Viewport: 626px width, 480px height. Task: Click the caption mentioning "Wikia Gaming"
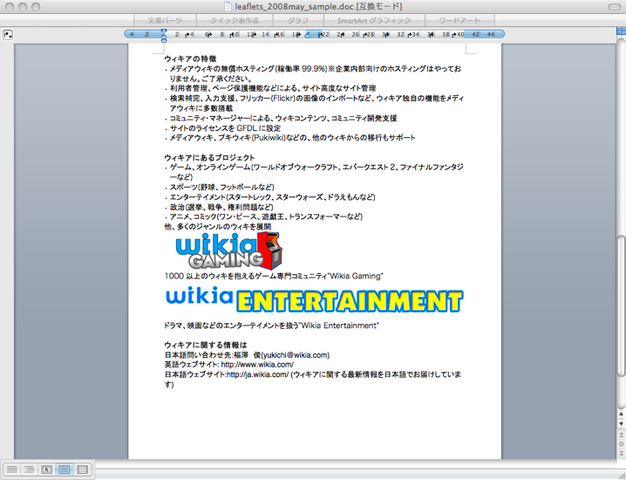click(x=274, y=276)
